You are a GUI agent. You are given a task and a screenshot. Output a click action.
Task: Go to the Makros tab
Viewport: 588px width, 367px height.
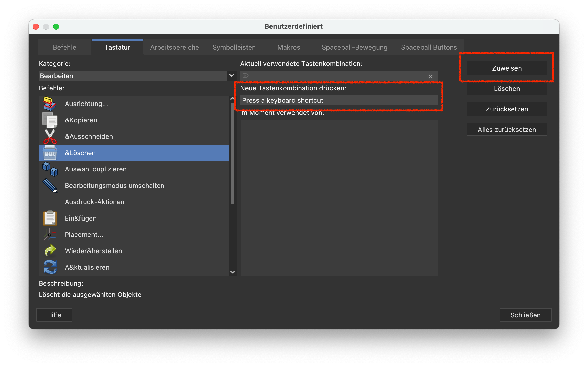[x=289, y=47]
